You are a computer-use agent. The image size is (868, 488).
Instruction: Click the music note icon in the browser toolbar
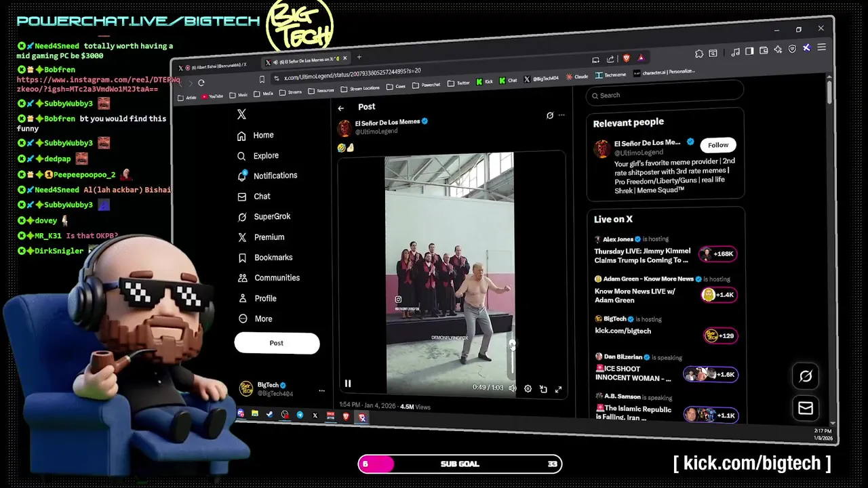pyautogui.click(x=735, y=52)
